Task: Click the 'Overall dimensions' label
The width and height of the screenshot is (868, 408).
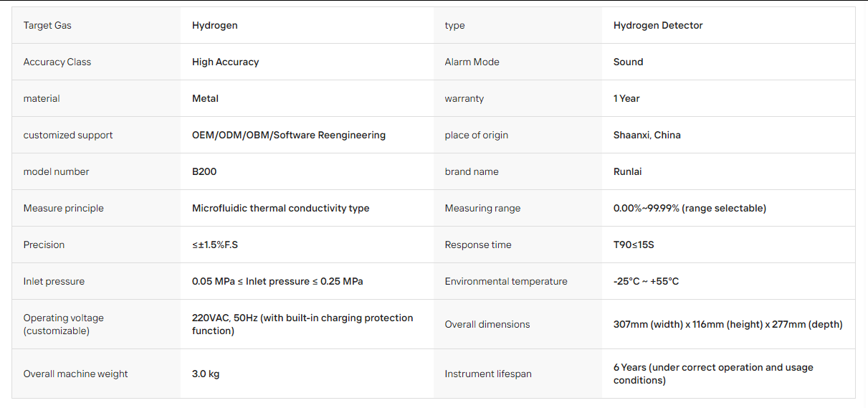Action: pyautogui.click(x=487, y=324)
